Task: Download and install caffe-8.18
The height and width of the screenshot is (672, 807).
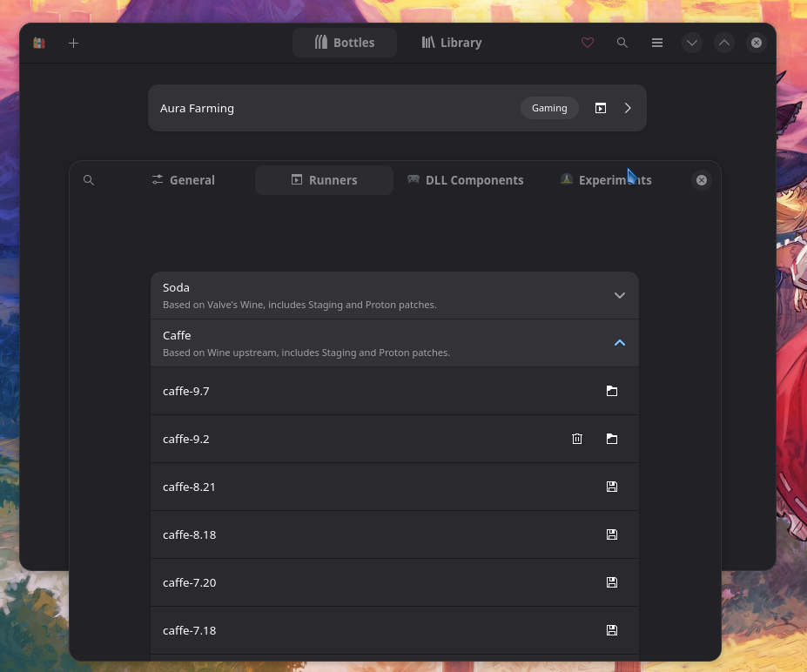Action: [x=612, y=534]
